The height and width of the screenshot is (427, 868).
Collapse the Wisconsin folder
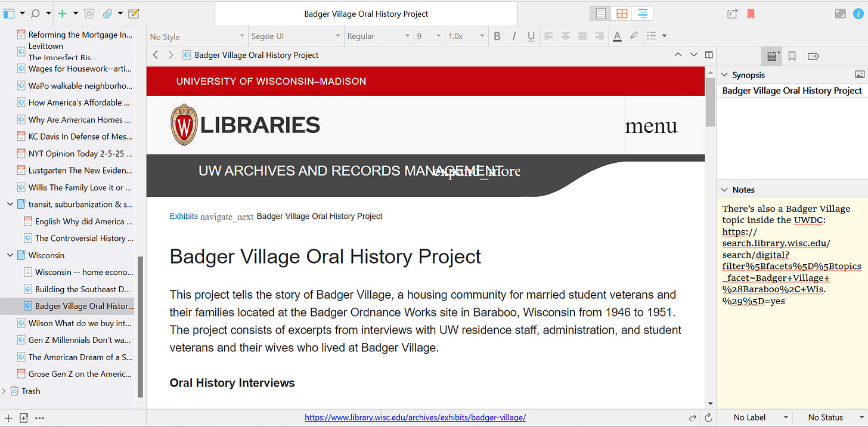pyautogui.click(x=10, y=255)
